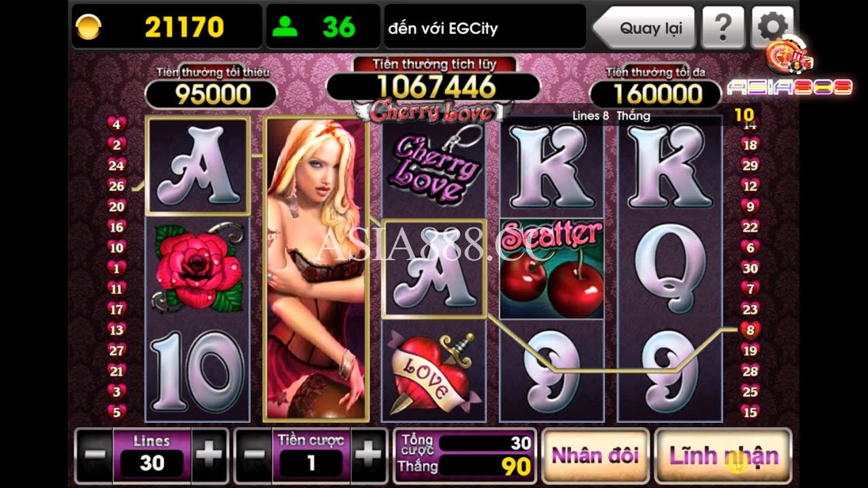This screenshot has height=488, width=868.
Task: Tap the green player count icon
Action: 285,27
